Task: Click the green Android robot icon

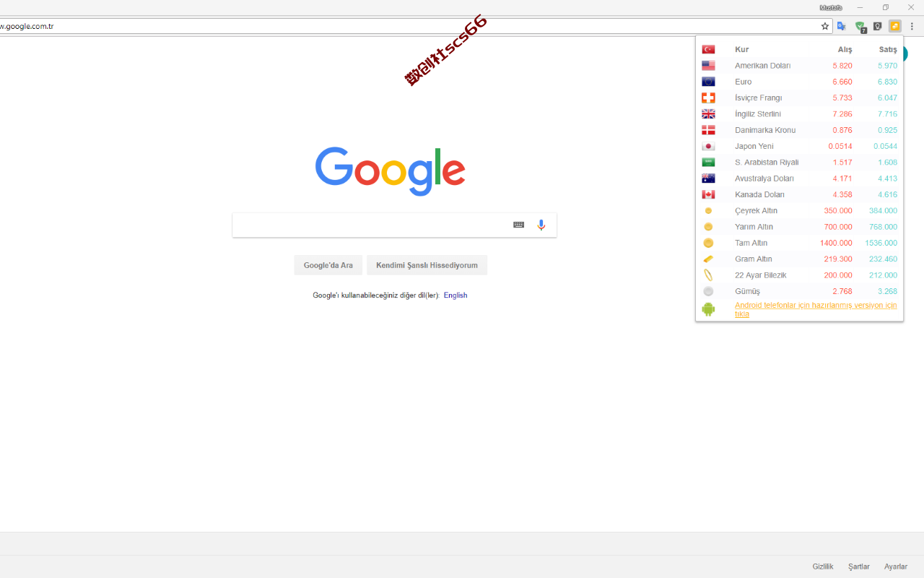Action: click(x=708, y=309)
